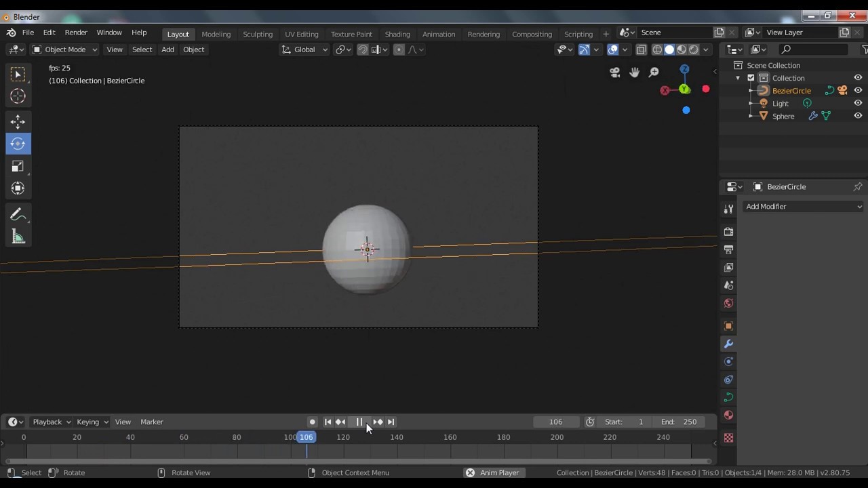The image size is (868, 488).
Task: Toggle the Collection eye visibility
Action: [x=858, y=78]
